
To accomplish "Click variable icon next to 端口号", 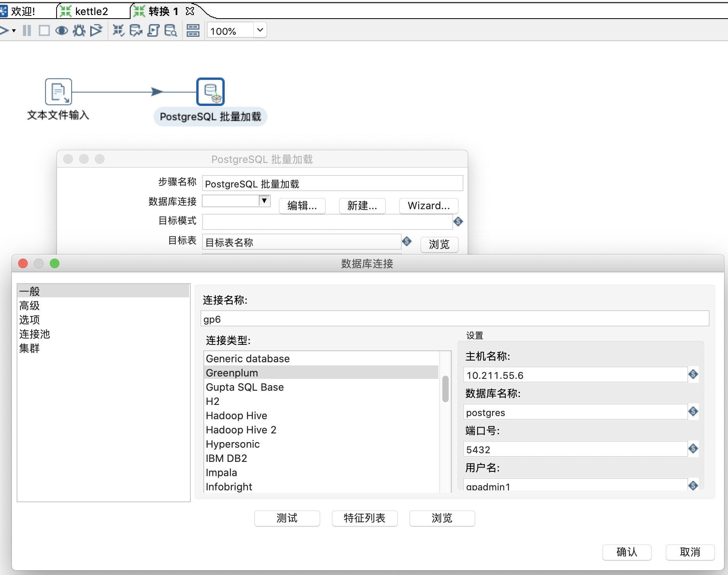I will point(693,448).
